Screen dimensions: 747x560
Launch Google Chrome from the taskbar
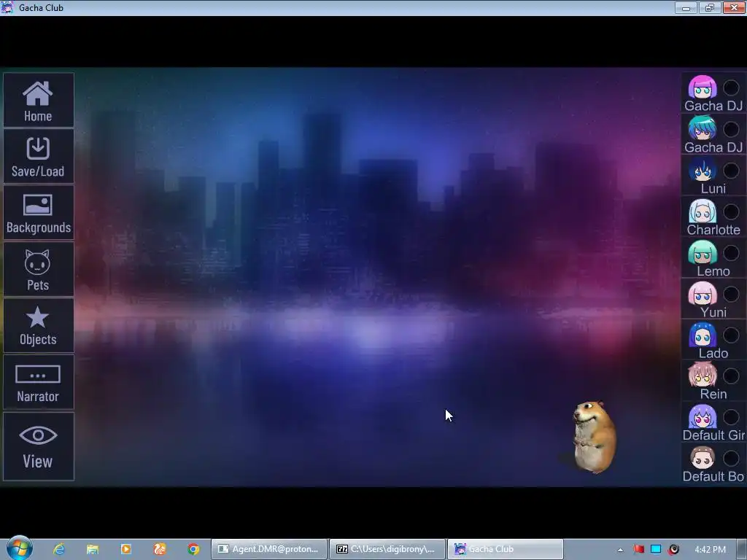point(193,549)
